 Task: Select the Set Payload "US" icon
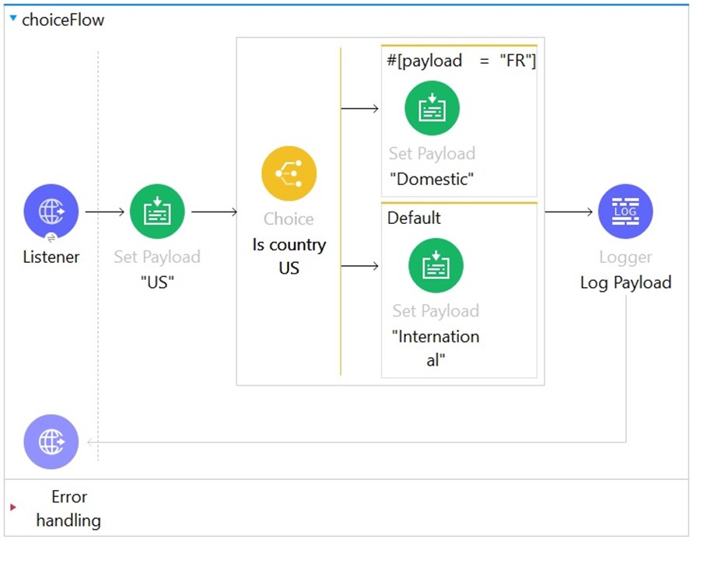[x=157, y=212]
